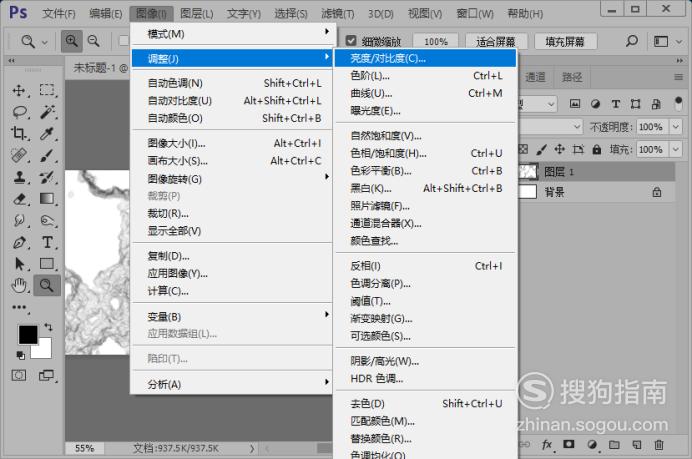Choose 亮度/对比度(C) menu item

425,58
